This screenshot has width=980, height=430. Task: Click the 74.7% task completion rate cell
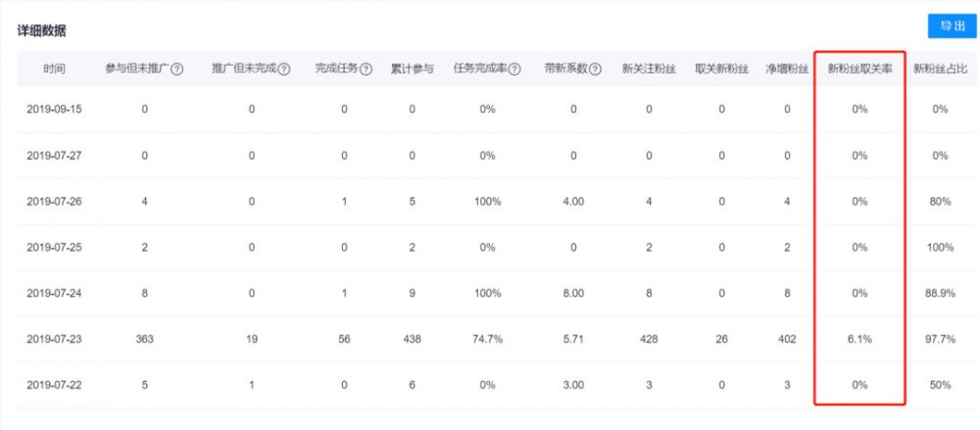coord(487,339)
